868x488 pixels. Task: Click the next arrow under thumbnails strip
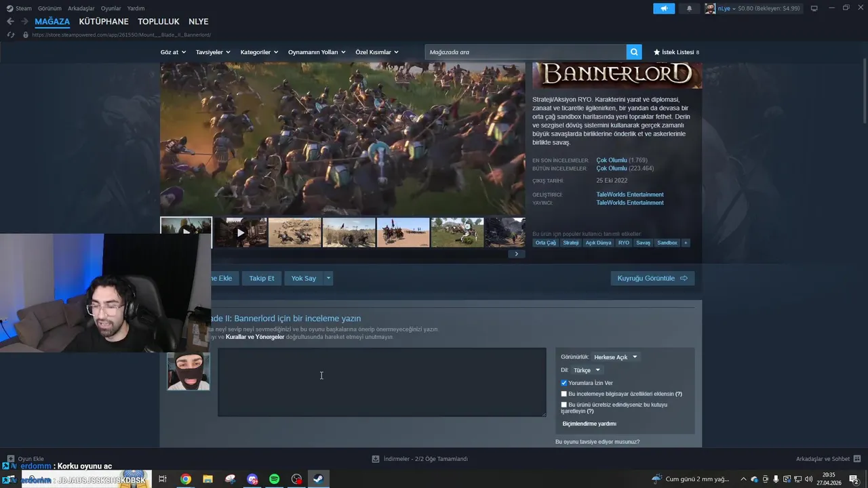click(x=516, y=254)
